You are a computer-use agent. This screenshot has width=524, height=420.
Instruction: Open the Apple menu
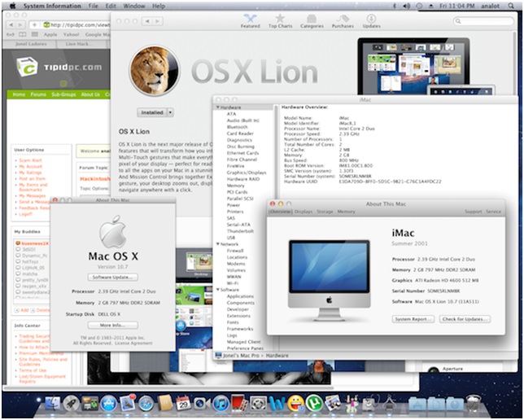(13, 6)
